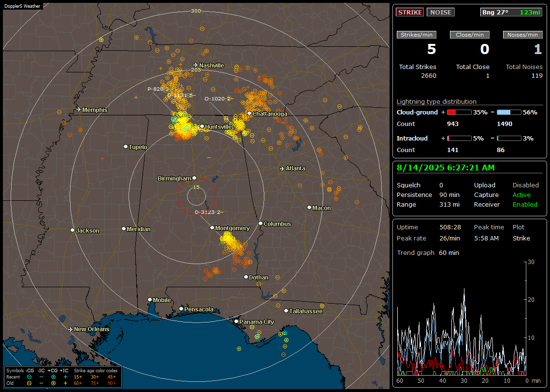Viewport: 550px width, 392px height.
Task: Click the Range value 313 mi
Action: (x=449, y=205)
